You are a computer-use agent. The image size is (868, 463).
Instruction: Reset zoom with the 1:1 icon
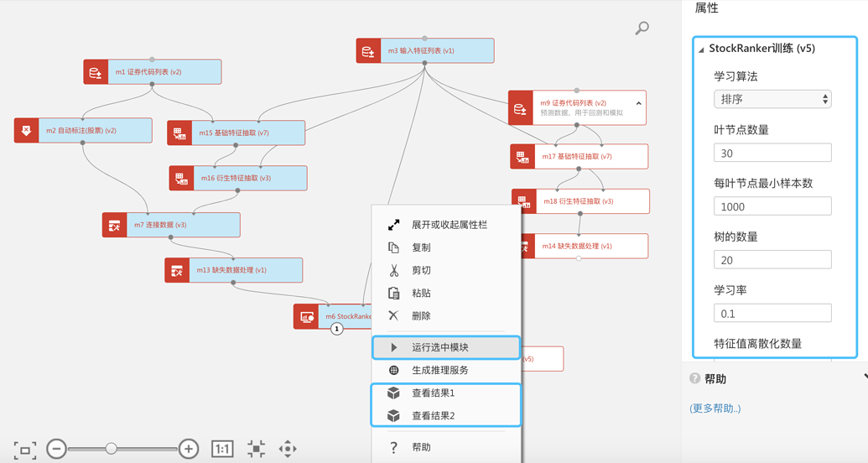click(x=222, y=449)
